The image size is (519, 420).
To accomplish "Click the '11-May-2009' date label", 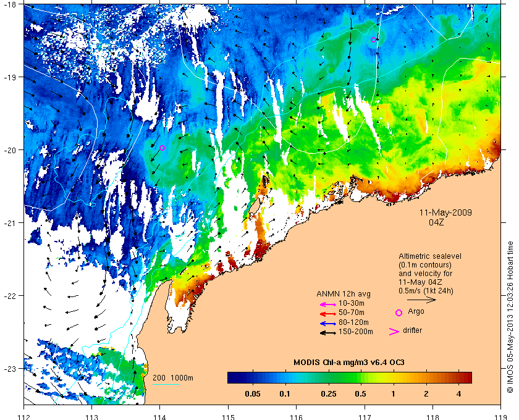I will click(x=445, y=212).
